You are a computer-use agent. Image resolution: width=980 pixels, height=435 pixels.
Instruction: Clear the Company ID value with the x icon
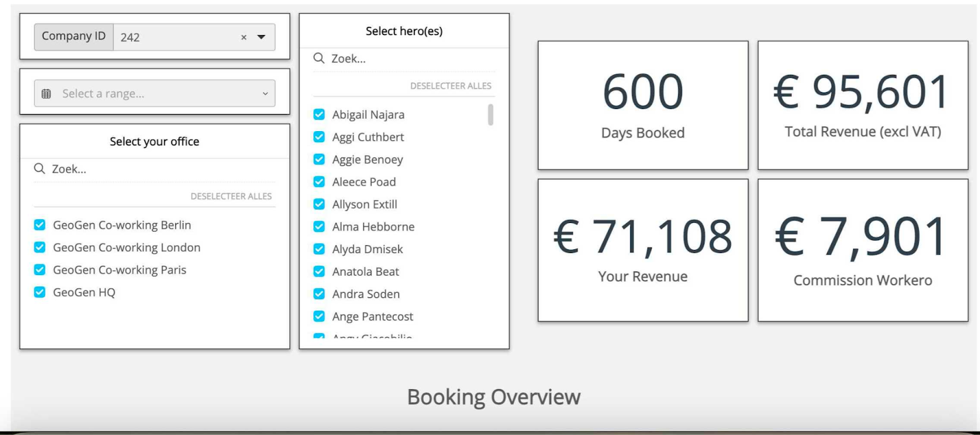(x=244, y=37)
